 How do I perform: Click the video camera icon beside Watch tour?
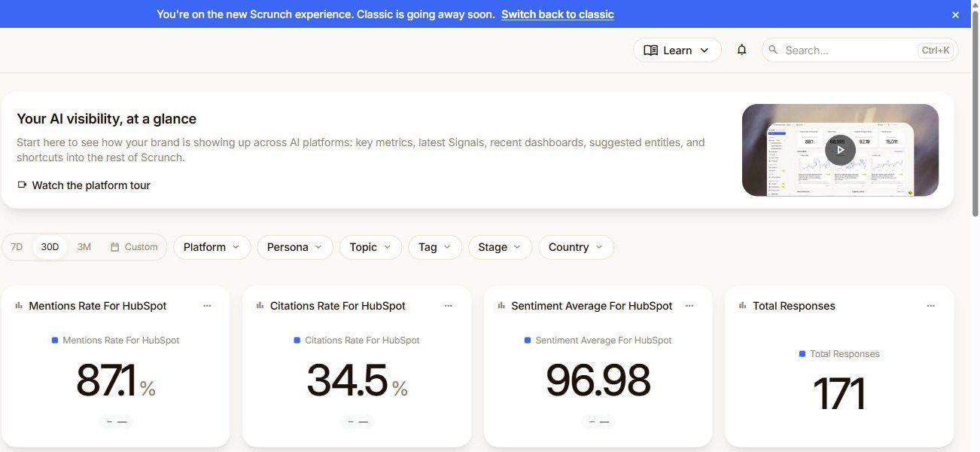[22, 185]
